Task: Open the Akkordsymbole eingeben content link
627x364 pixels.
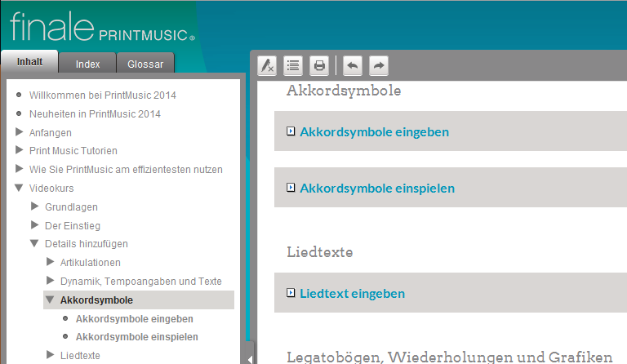Action: coord(374,131)
